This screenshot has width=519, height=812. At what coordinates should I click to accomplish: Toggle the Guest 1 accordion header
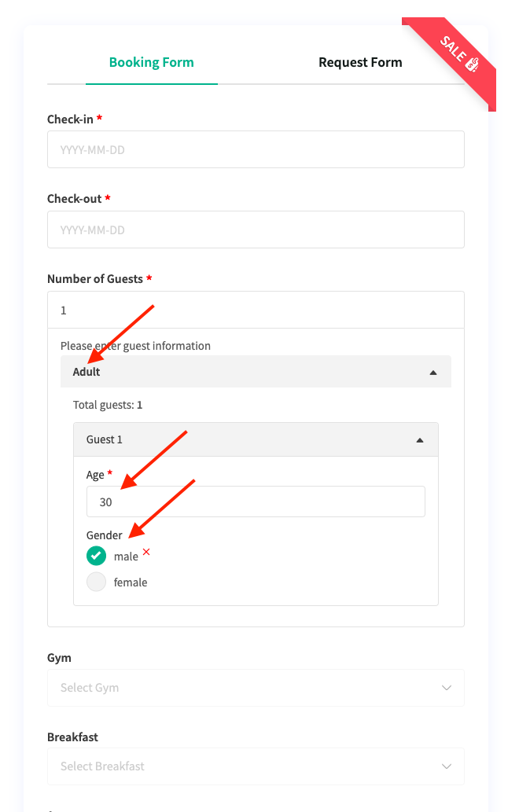tap(236, 440)
